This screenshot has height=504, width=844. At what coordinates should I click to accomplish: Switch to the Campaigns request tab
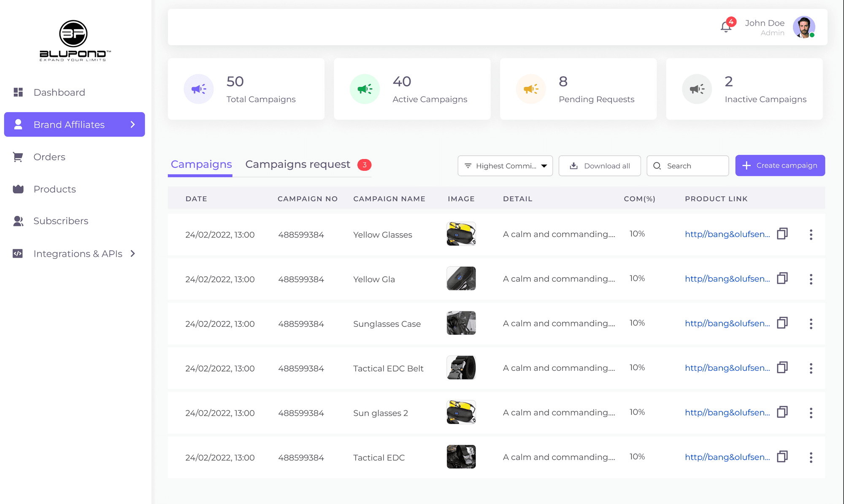click(x=298, y=164)
